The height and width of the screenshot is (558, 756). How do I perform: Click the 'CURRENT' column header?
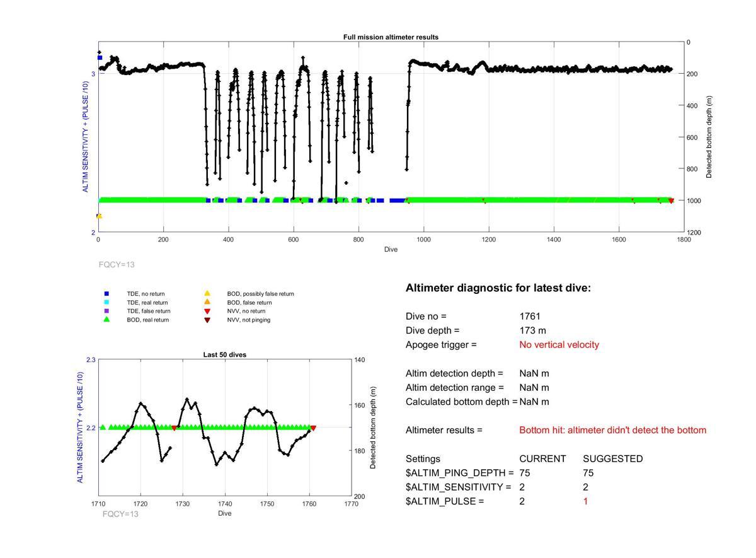pos(542,459)
